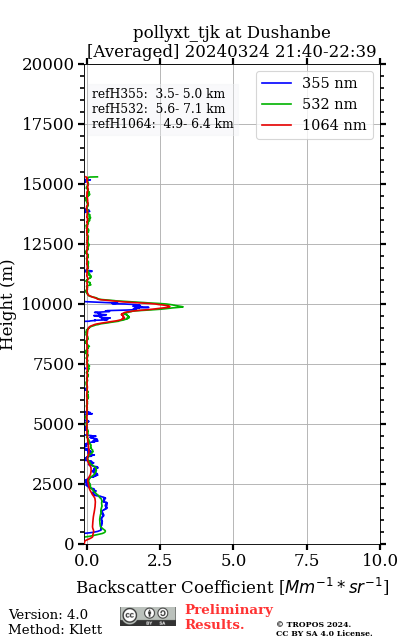Click the Preliminary Results red text

point(229,617)
